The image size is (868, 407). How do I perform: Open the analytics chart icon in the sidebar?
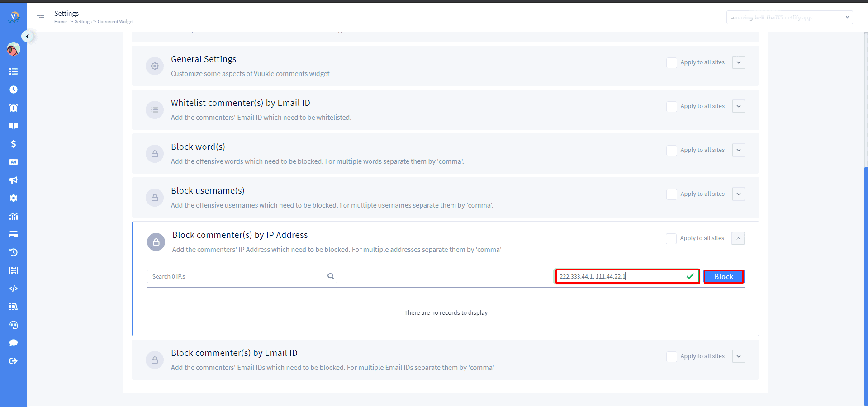[14, 216]
